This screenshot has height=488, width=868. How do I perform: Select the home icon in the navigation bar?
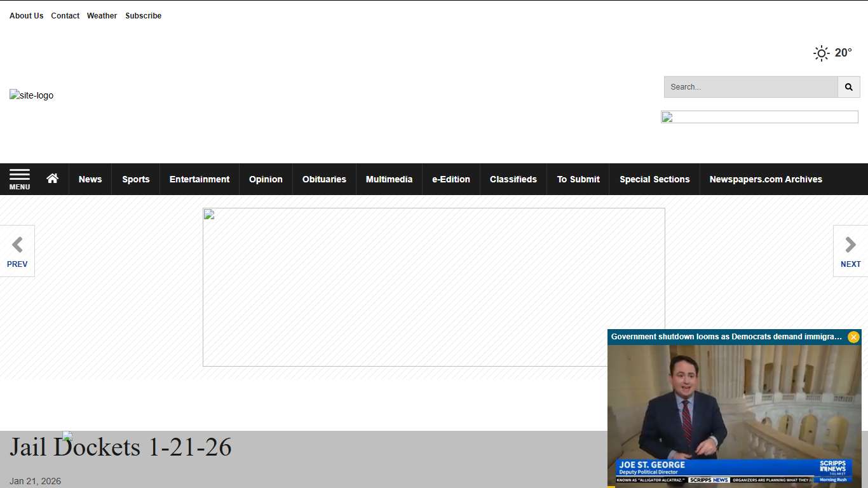(x=53, y=179)
